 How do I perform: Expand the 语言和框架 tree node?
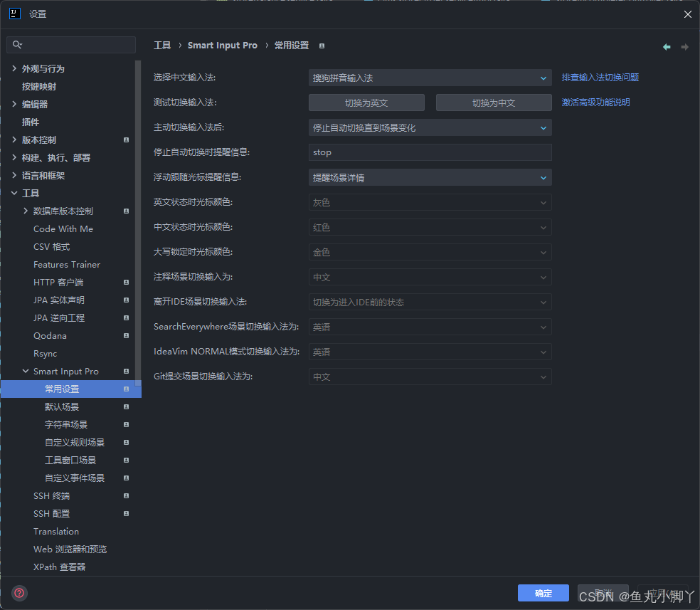(x=14, y=176)
